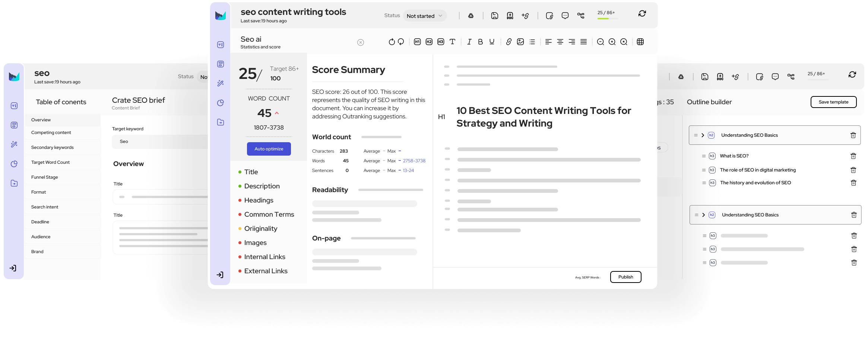Viewport: 868px width, 341px height.
Task: Open the bulleted list icon
Action: (533, 42)
